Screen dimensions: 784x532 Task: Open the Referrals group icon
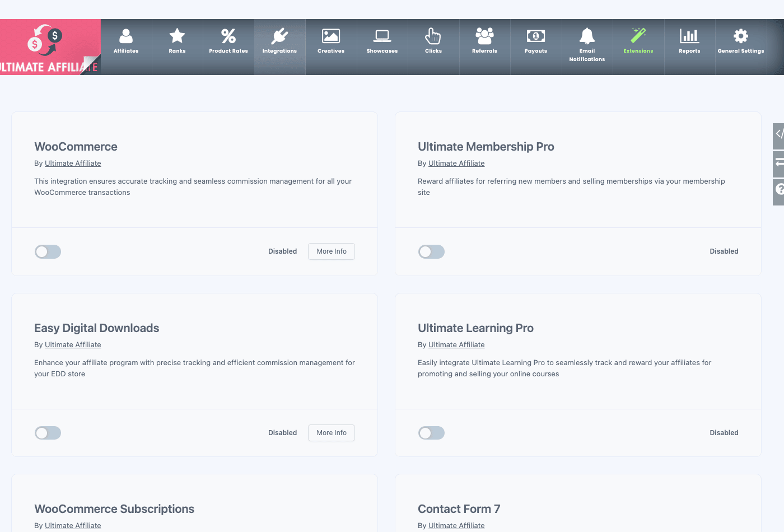(x=484, y=36)
